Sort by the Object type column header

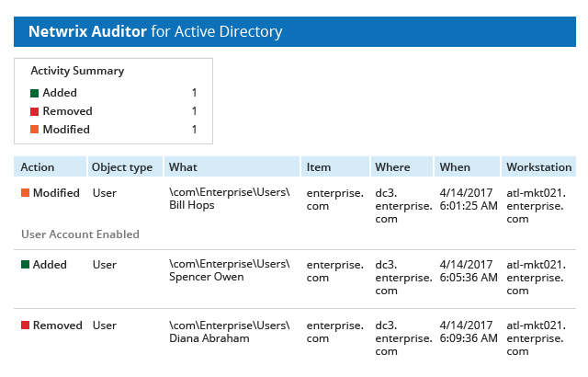tap(122, 167)
